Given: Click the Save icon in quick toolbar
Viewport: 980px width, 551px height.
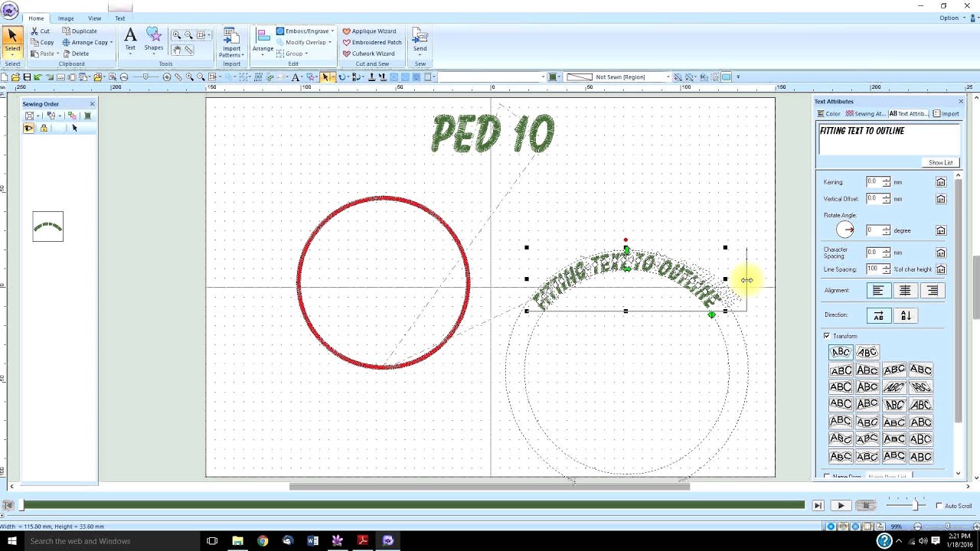Looking at the screenshot, I should 27,77.
